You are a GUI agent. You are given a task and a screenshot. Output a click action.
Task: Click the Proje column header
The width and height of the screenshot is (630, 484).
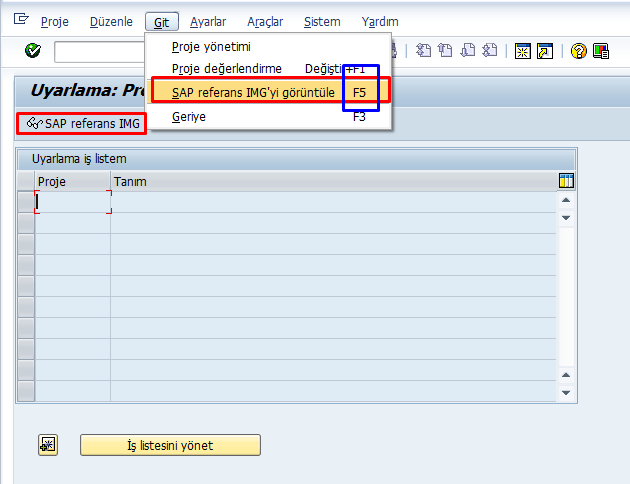(x=72, y=182)
